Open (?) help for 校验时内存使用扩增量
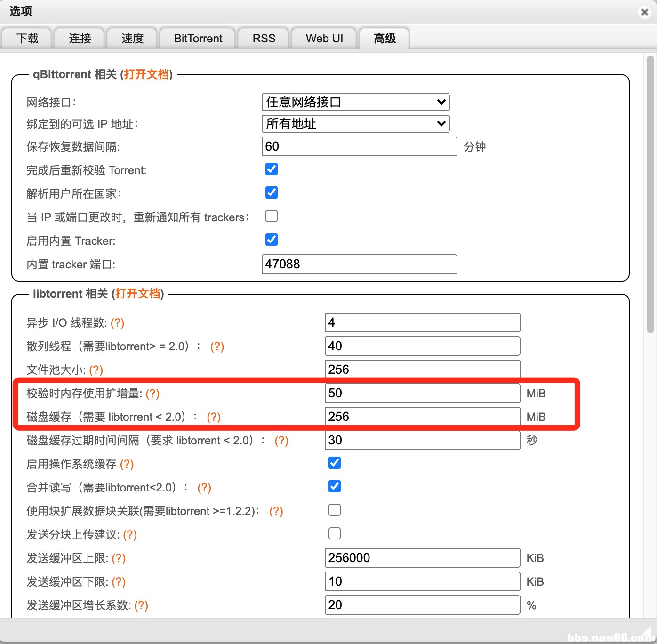The height and width of the screenshot is (644, 657). coord(152,394)
